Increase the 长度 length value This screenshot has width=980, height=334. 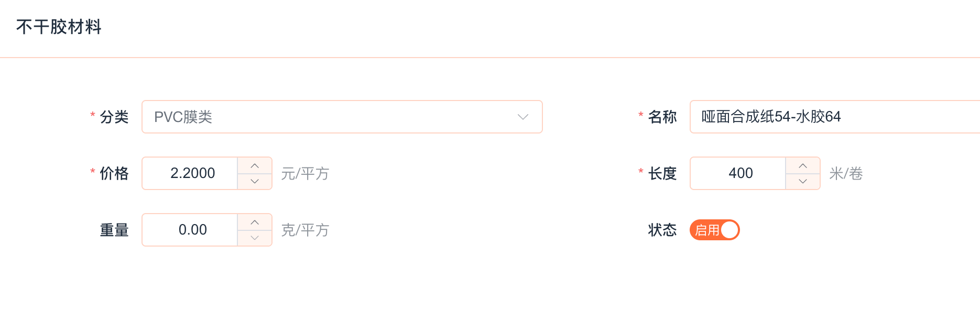click(x=802, y=166)
